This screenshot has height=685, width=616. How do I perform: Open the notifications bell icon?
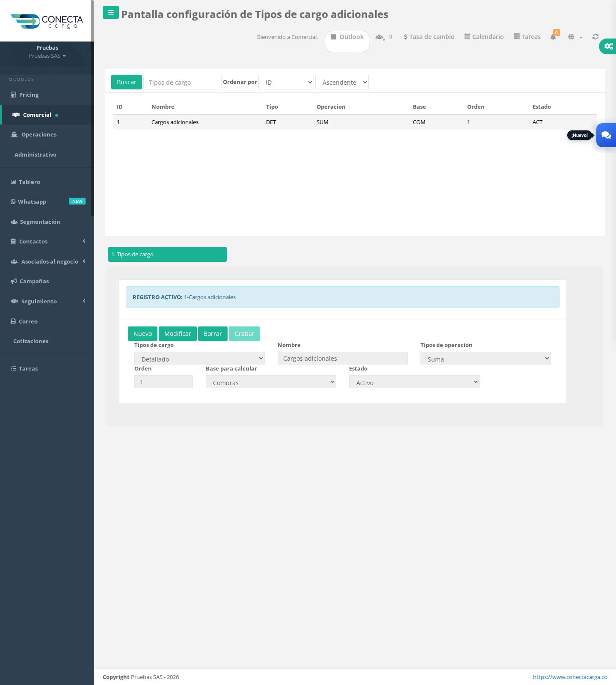click(x=554, y=36)
